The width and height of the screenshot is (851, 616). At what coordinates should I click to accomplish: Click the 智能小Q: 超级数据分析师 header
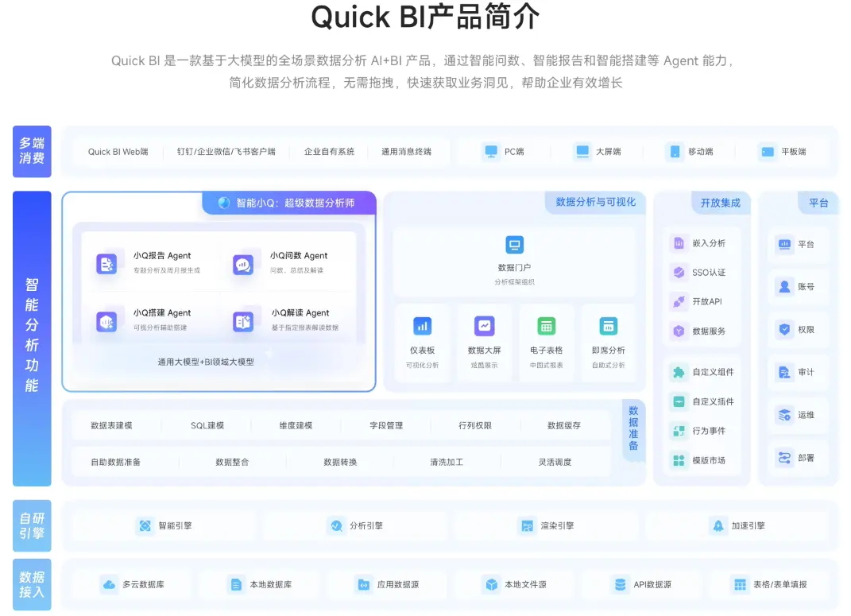pyautogui.click(x=289, y=203)
